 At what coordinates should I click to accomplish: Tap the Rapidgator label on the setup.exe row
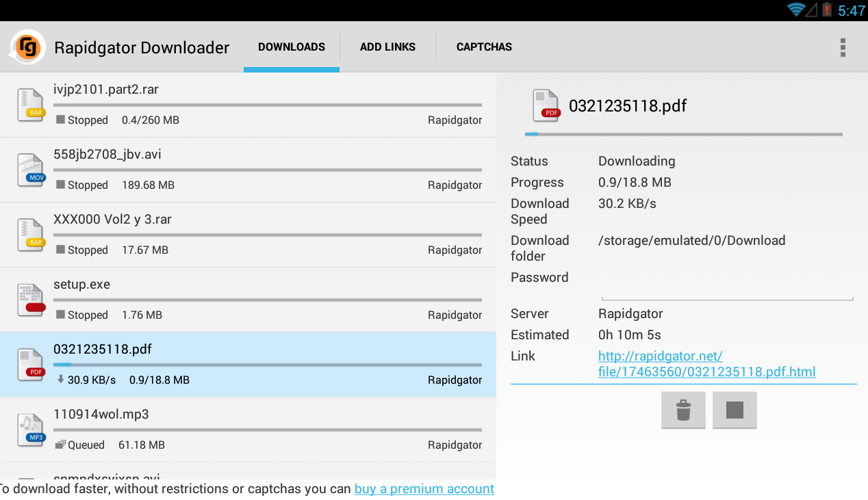tap(455, 315)
